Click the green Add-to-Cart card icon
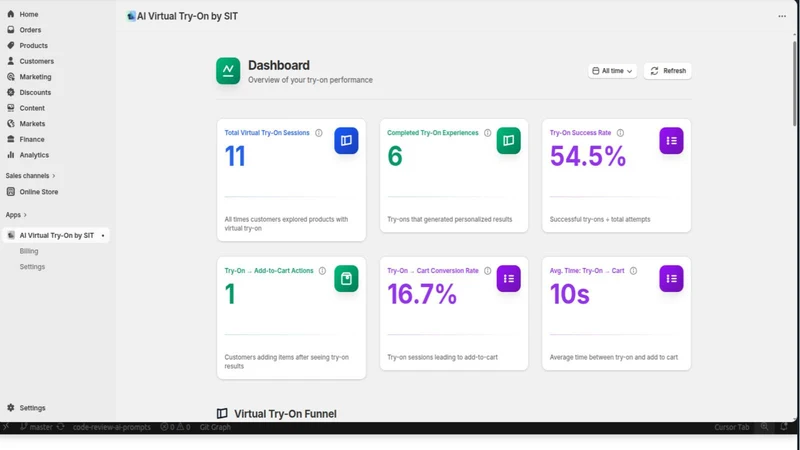 [x=346, y=279]
